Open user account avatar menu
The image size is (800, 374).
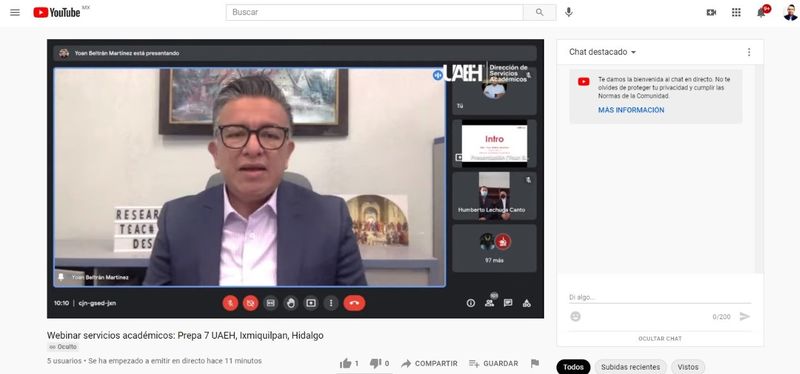point(790,12)
